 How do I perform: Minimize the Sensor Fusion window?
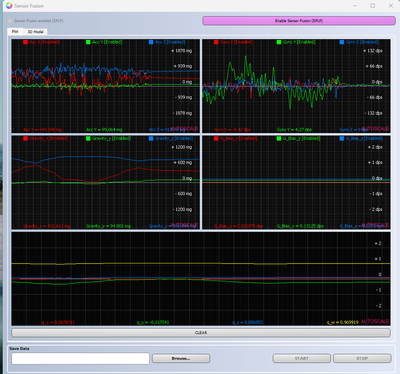click(355, 6)
